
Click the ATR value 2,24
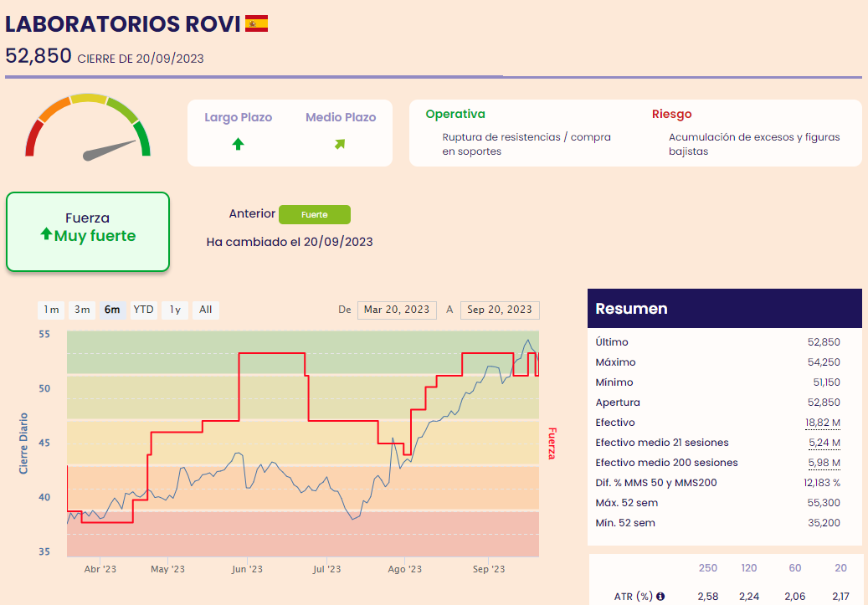click(749, 596)
